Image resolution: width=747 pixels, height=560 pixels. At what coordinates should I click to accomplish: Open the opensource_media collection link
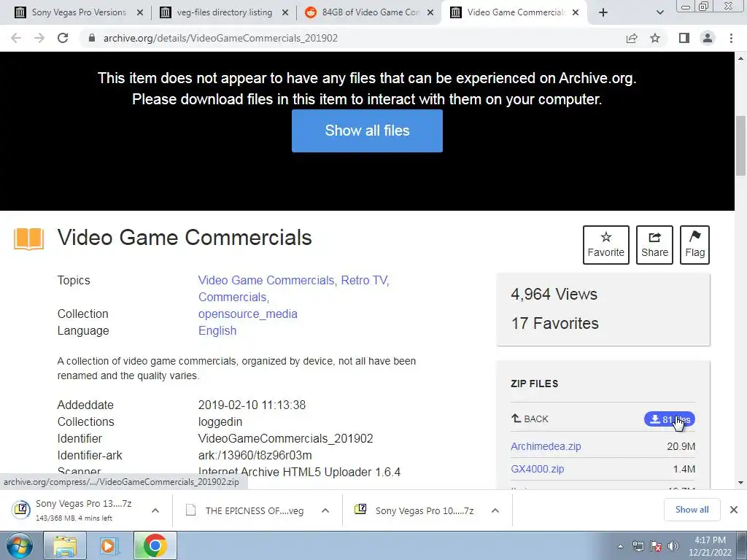(248, 314)
